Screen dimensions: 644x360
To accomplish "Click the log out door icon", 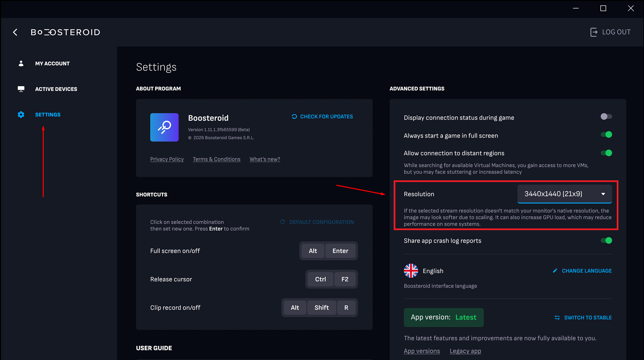I will 594,32.
